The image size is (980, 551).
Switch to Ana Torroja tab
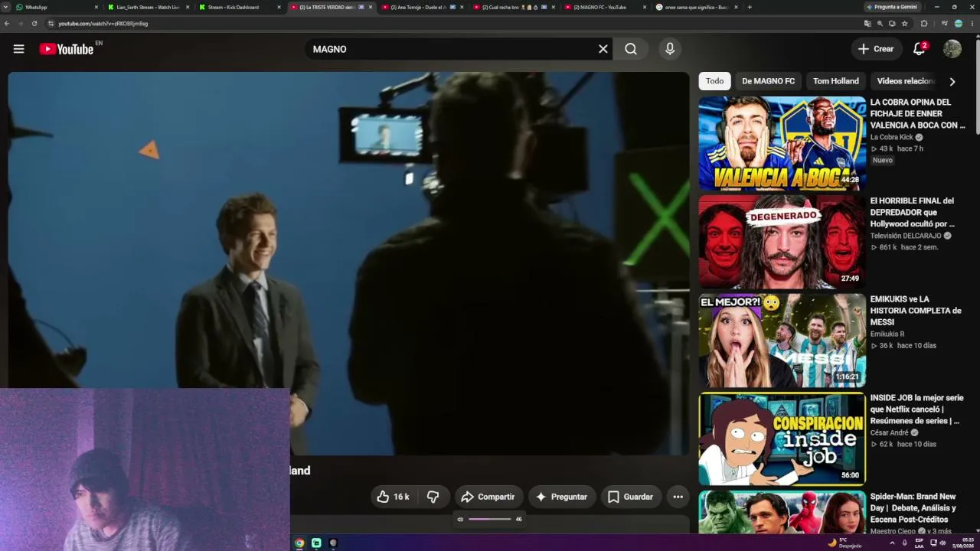(x=423, y=7)
